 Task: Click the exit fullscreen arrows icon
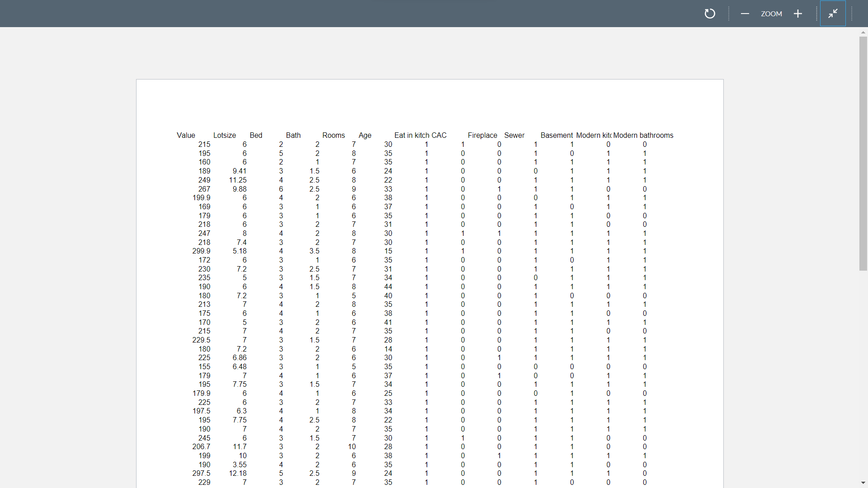click(833, 14)
